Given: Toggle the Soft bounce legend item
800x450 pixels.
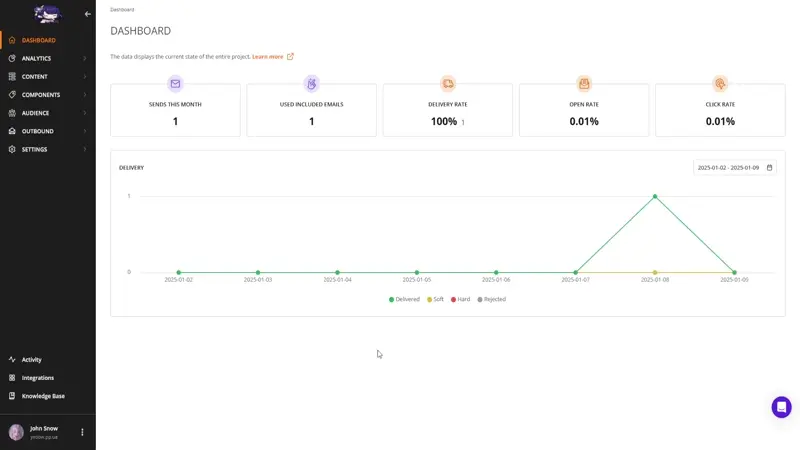Looking at the screenshot, I should 435,299.
